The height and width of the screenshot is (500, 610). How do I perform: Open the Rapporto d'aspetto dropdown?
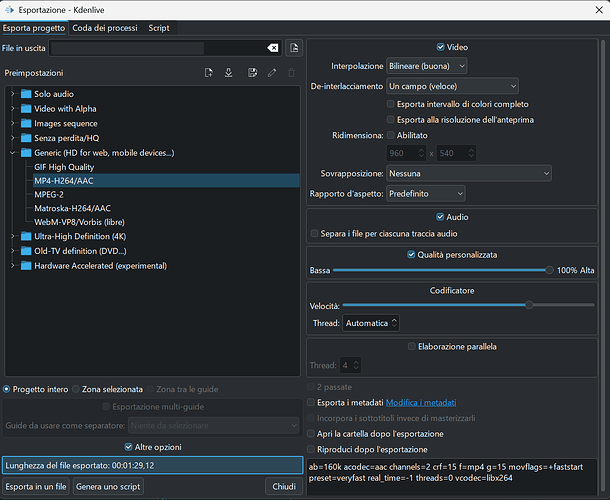coord(426,193)
